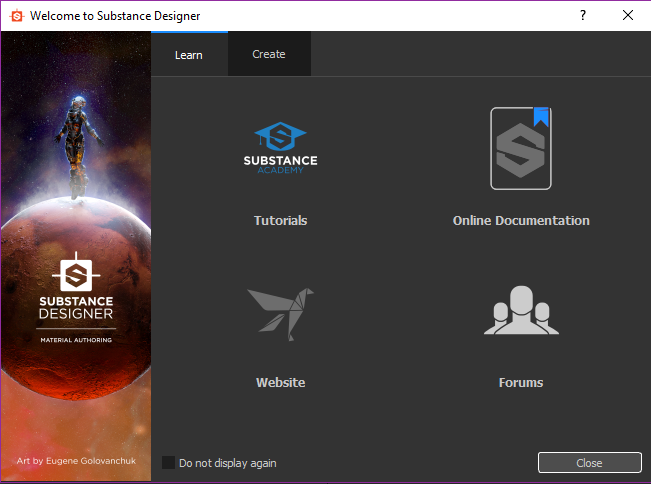Click the Do not display again text

[228, 463]
